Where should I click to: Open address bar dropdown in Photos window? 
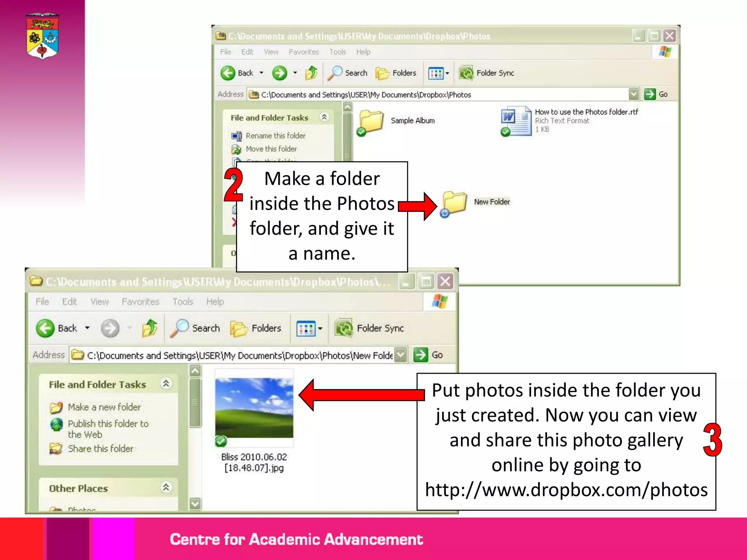tap(634, 94)
